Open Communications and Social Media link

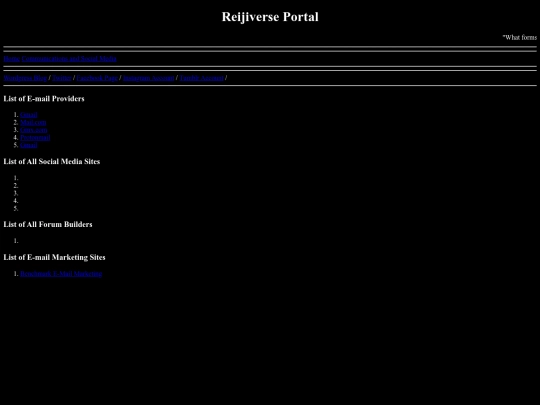[x=69, y=59]
